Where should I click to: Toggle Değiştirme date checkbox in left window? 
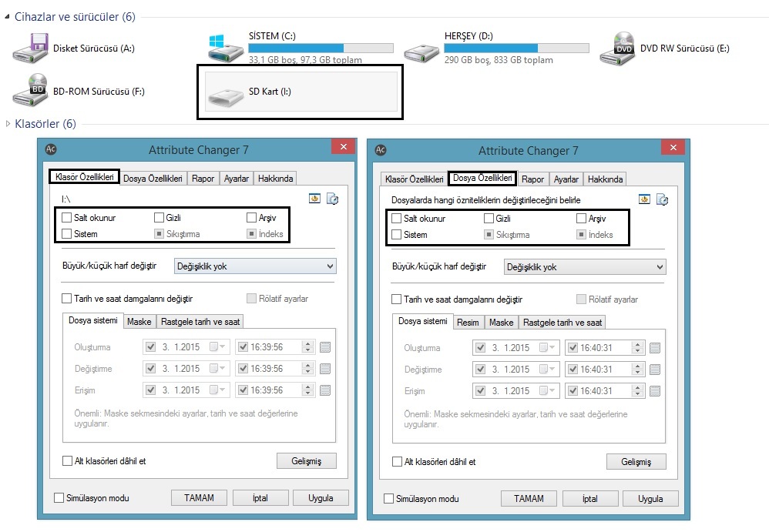point(150,368)
